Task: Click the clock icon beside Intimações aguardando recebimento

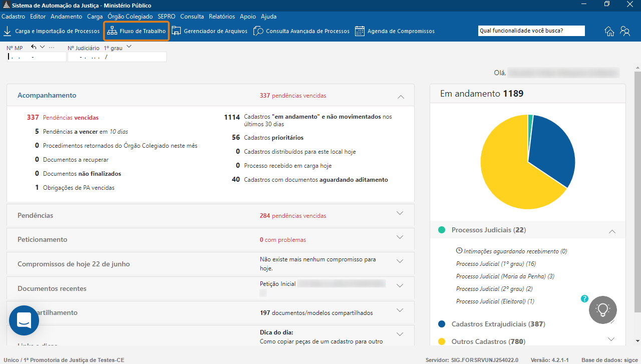Action: [x=459, y=250]
